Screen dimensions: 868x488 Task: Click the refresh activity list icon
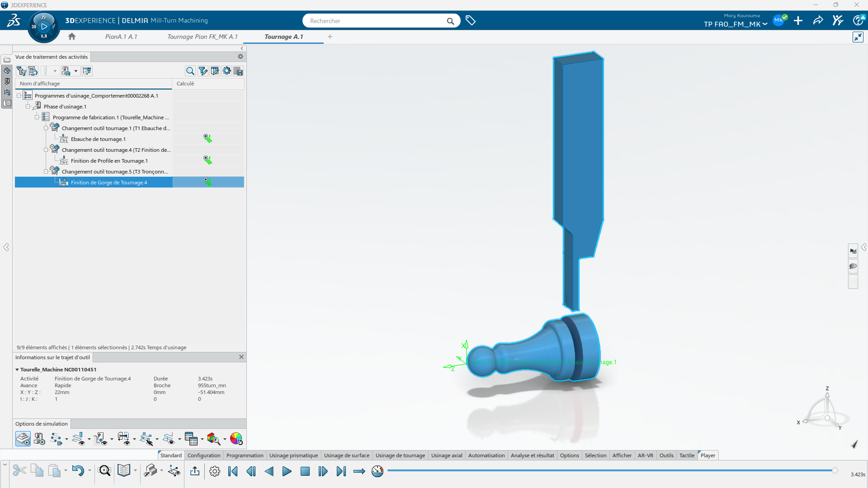(33, 71)
